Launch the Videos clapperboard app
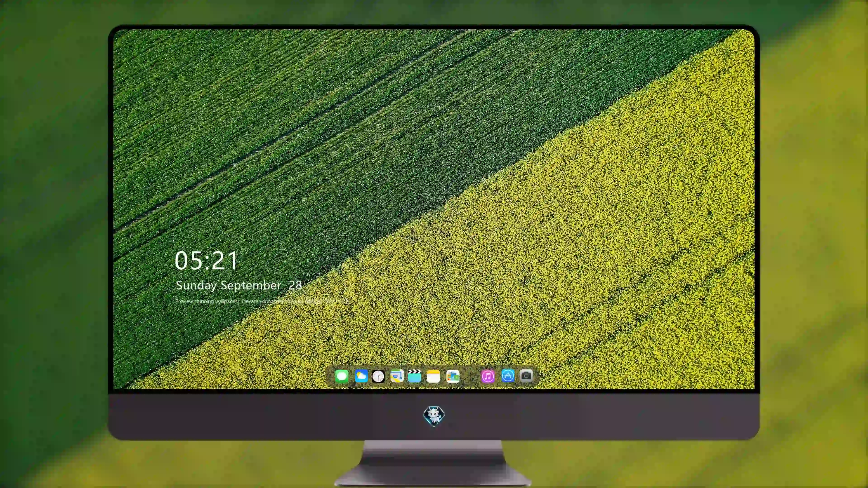 [415, 376]
